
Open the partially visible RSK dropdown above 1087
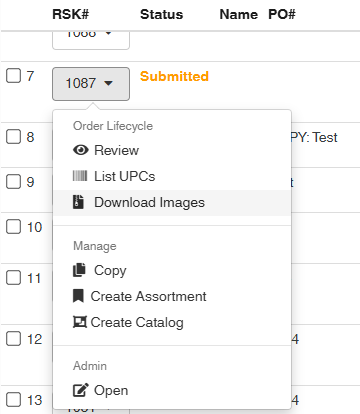(x=91, y=40)
